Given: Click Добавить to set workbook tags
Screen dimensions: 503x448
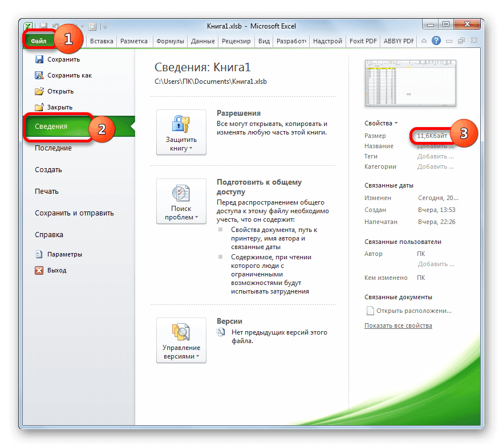Looking at the screenshot, I should point(436,156).
